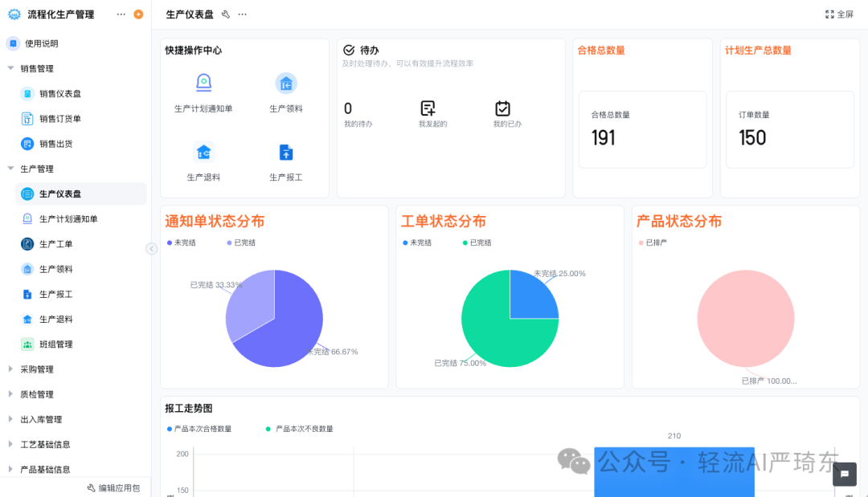
Task: Open the more options menu next to the tab
Action: click(x=241, y=14)
